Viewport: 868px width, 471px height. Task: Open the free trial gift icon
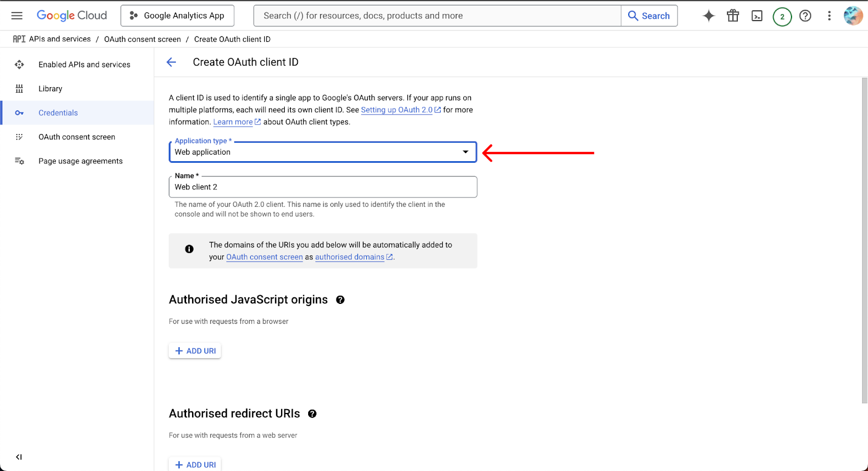[733, 16]
